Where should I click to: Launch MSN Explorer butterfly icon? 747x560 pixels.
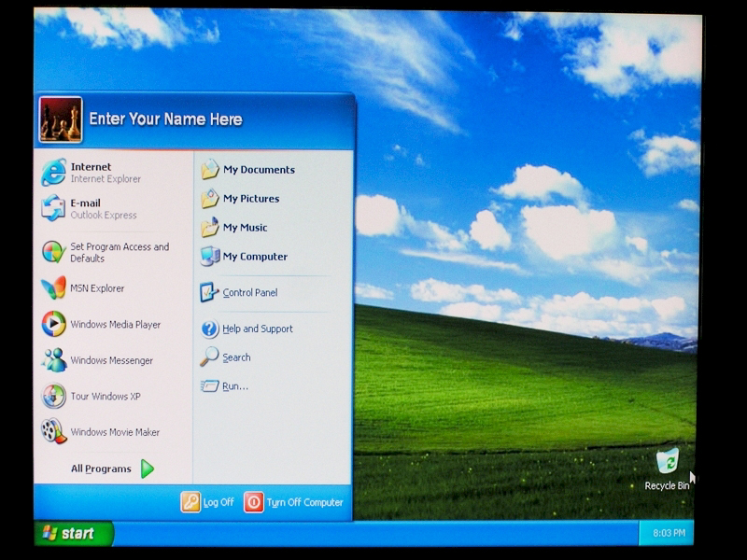53,287
